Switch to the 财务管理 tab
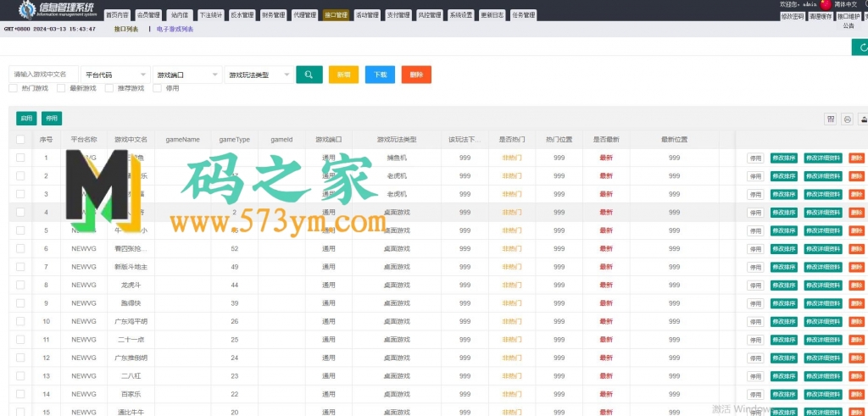Screen dimensions: 868x416 274,15
